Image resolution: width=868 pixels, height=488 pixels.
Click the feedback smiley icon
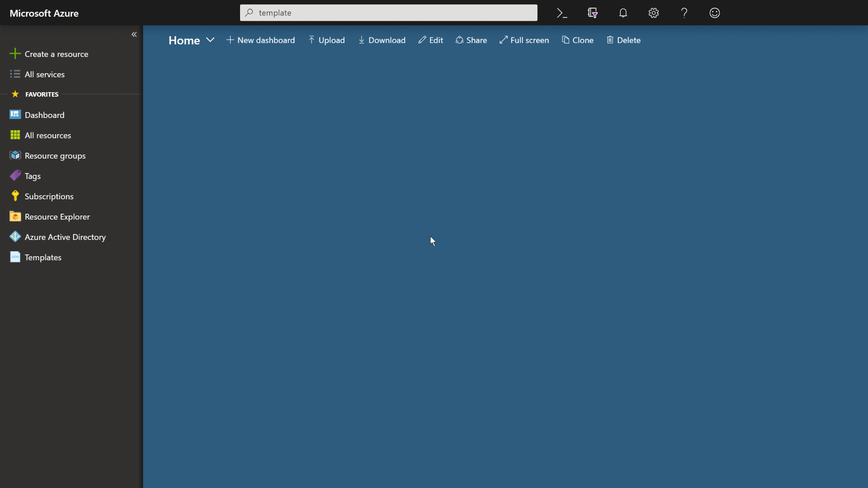pyautogui.click(x=715, y=13)
